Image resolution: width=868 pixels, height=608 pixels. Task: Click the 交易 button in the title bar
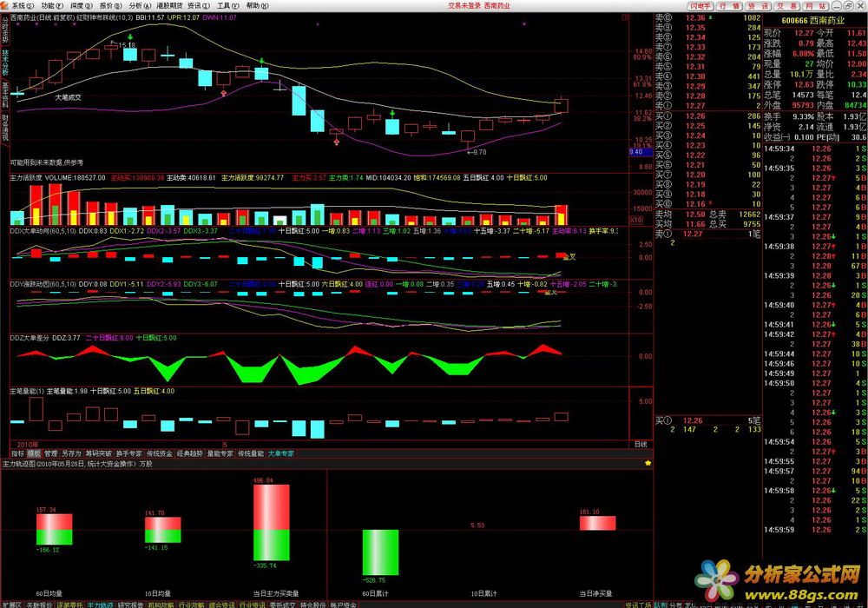pyautogui.click(x=786, y=6)
